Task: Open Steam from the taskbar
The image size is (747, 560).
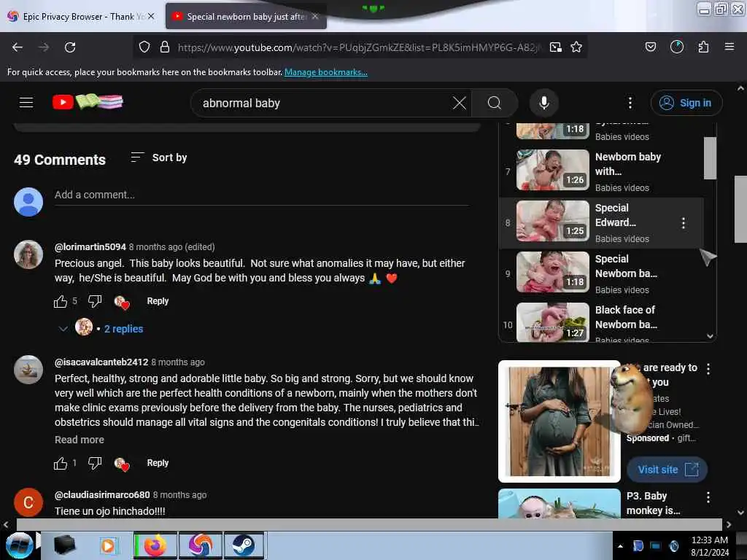Action: click(x=244, y=545)
